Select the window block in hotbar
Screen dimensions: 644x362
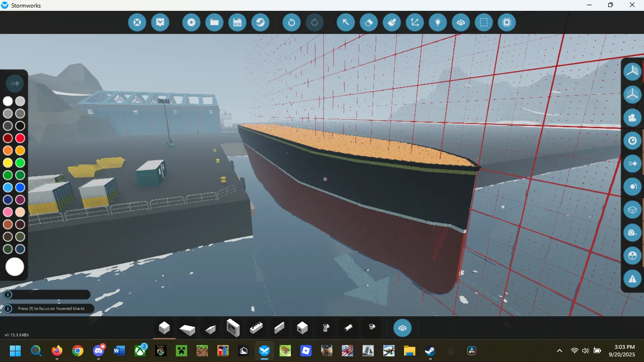233,328
